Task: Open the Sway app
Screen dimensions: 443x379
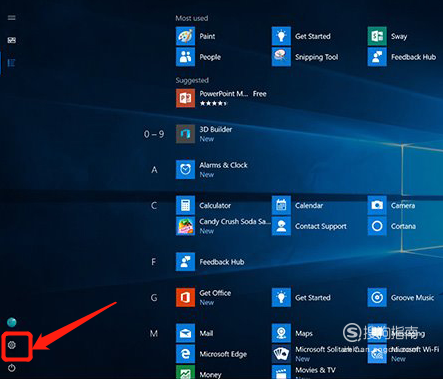Action: 388,36
